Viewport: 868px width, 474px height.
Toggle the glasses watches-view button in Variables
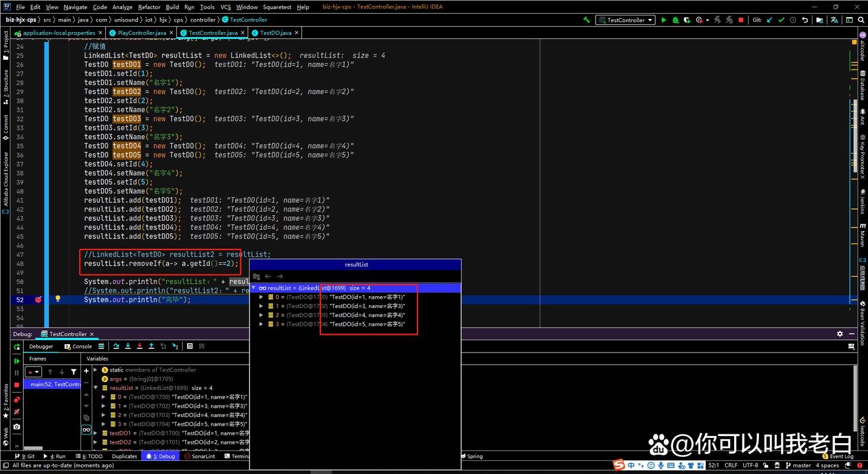pyautogui.click(x=86, y=430)
